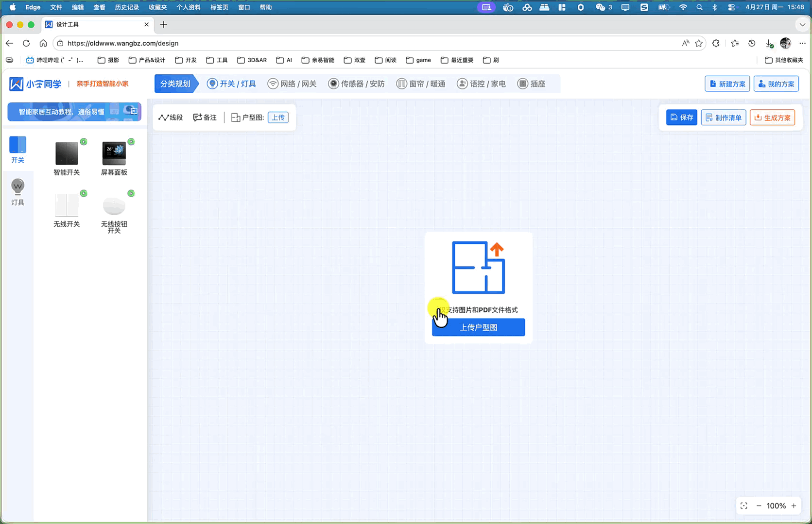The image size is (812, 524).
Task: Select the 备注 annotation tool
Action: pos(205,118)
